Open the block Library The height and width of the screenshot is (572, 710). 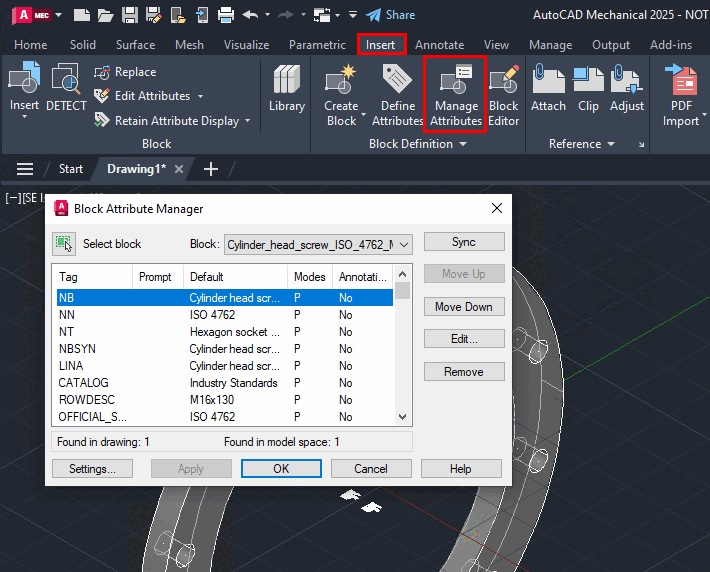(x=287, y=87)
